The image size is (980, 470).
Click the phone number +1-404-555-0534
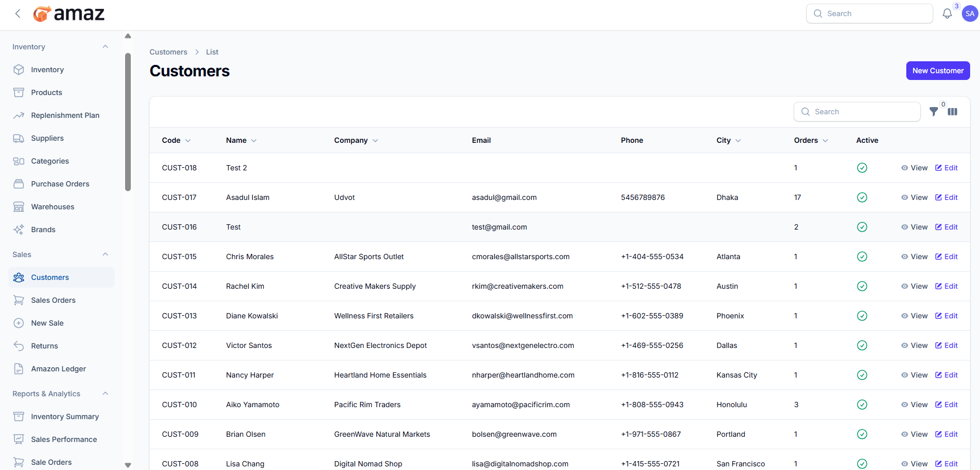[x=652, y=257]
